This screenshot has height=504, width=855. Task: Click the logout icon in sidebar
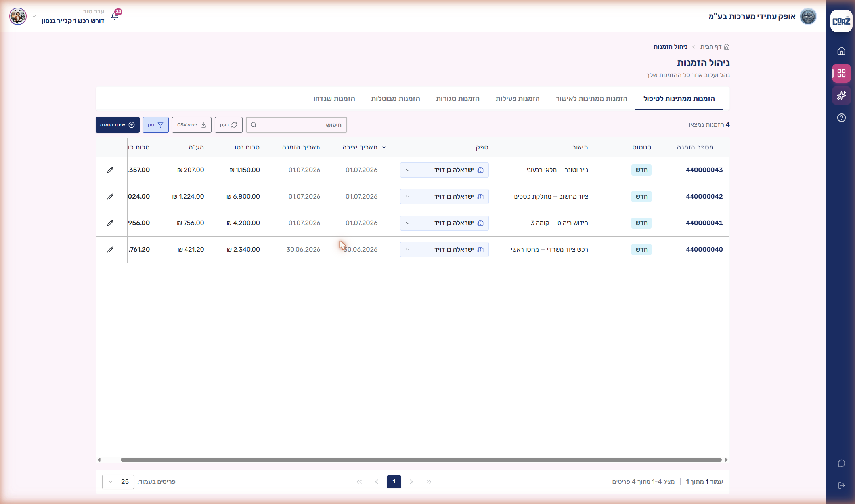click(x=841, y=485)
